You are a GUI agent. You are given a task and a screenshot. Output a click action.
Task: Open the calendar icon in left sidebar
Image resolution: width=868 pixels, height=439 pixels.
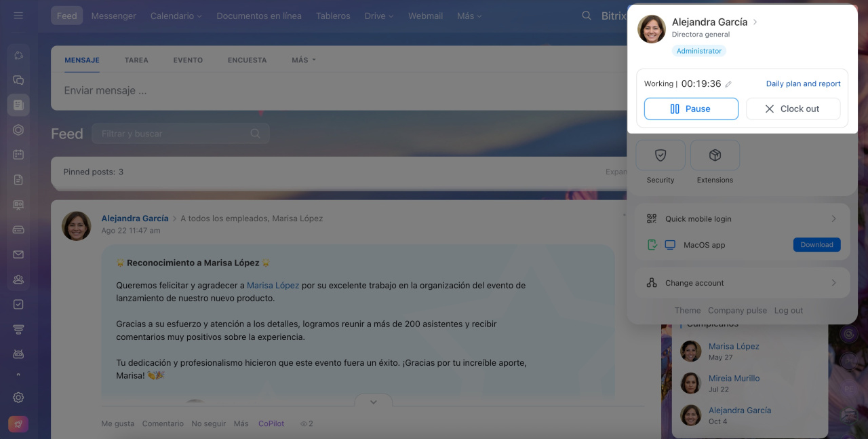pyautogui.click(x=18, y=155)
